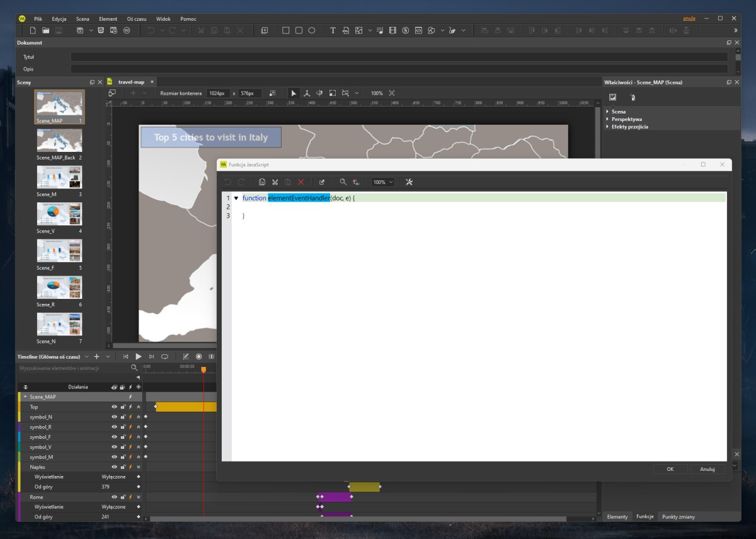
Task: Click the red X delete icon in editor
Action: pos(301,182)
